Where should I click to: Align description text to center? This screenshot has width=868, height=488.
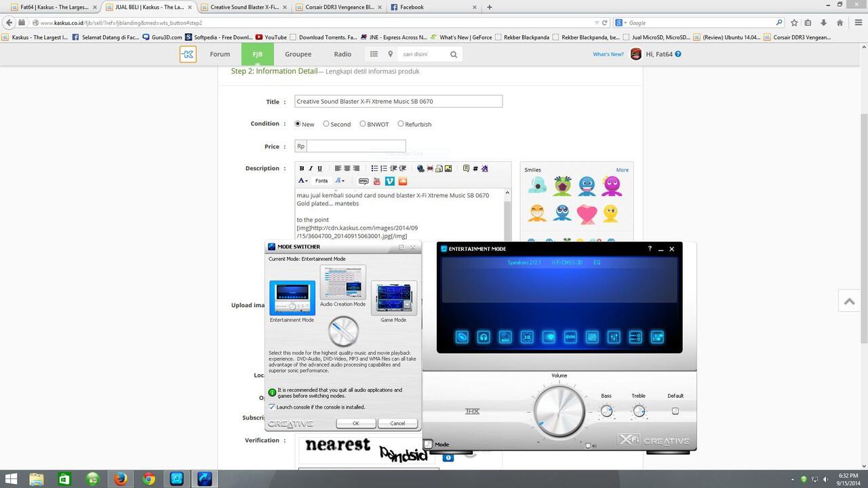click(347, 168)
